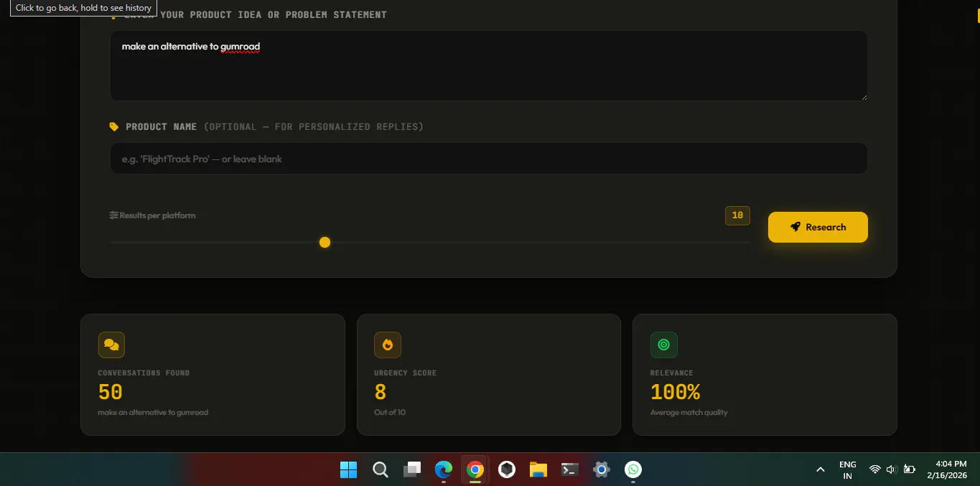Click the "URGENCY SCORE" label
Image resolution: width=980 pixels, height=486 pixels.
(x=405, y=373)
